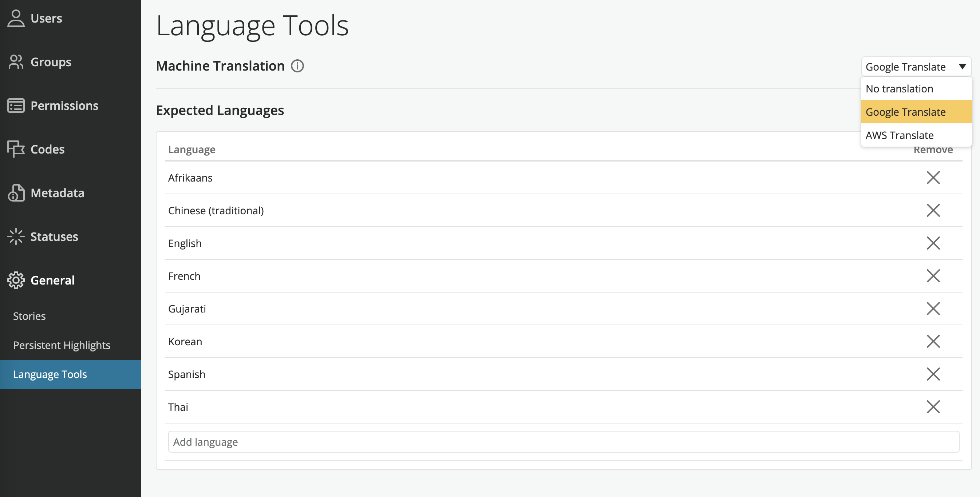Screen dimensions: 980x497
Task: Click the Korean row text
Action: (185, 342)
